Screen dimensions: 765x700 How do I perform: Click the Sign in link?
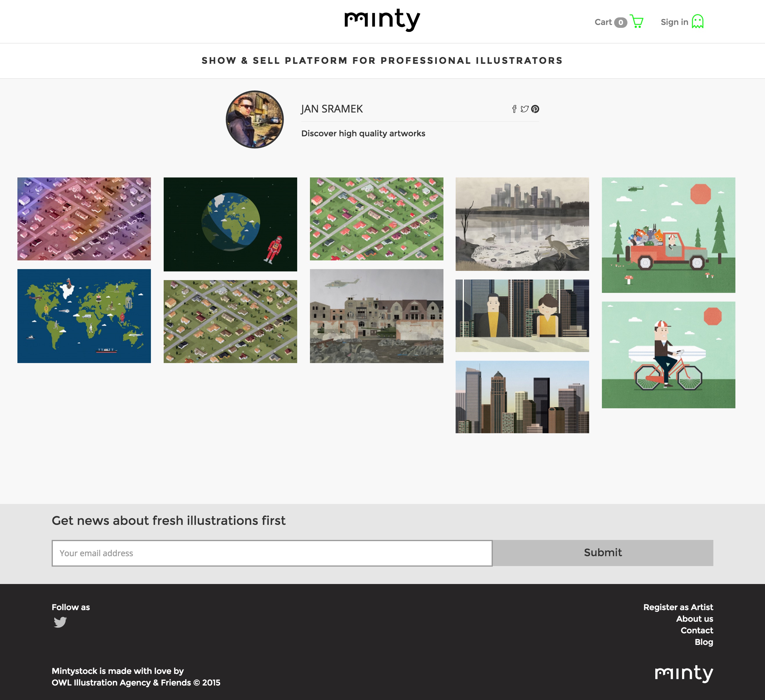[674, 22]
